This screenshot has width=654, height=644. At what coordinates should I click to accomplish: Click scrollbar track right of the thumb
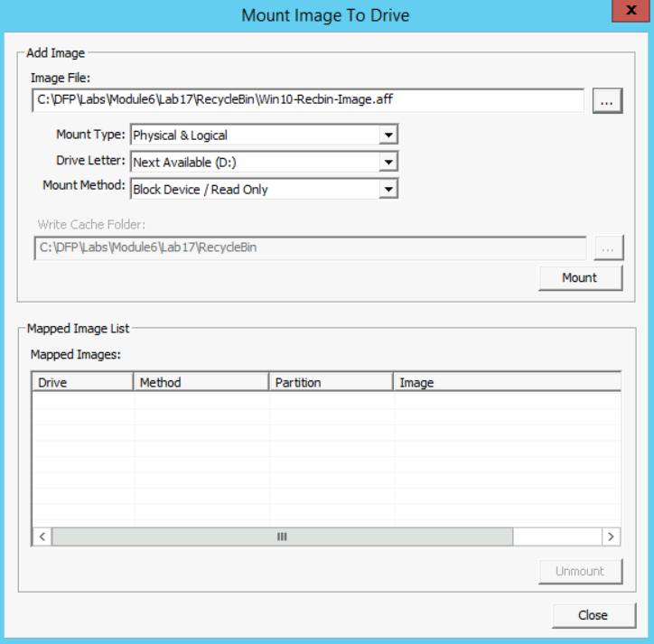556,537
